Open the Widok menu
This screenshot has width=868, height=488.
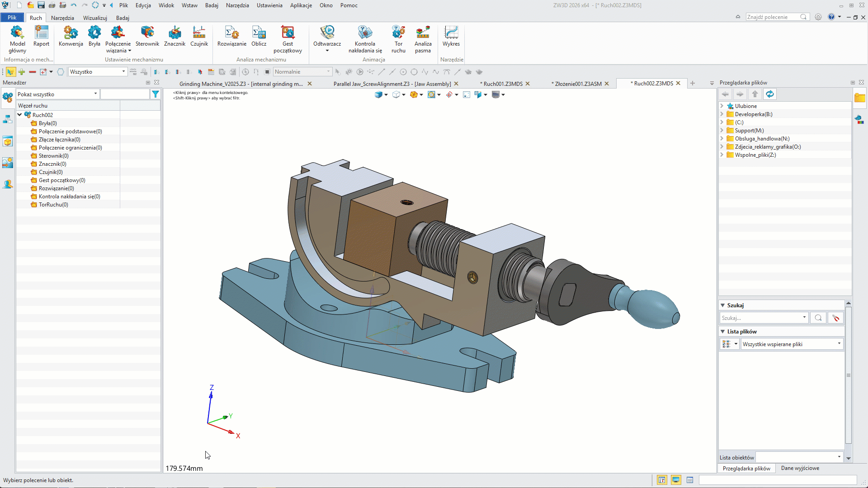(166, 5)
